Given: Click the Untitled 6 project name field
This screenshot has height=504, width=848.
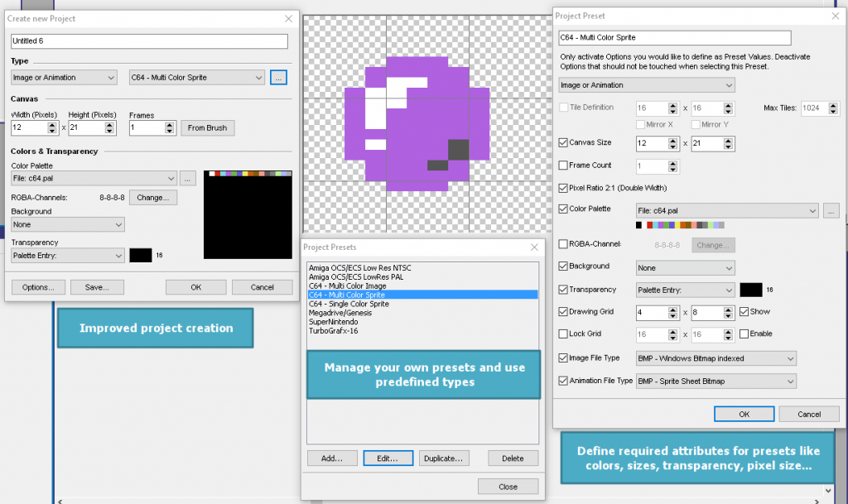Looking at the screenshot, I should 149,41.
